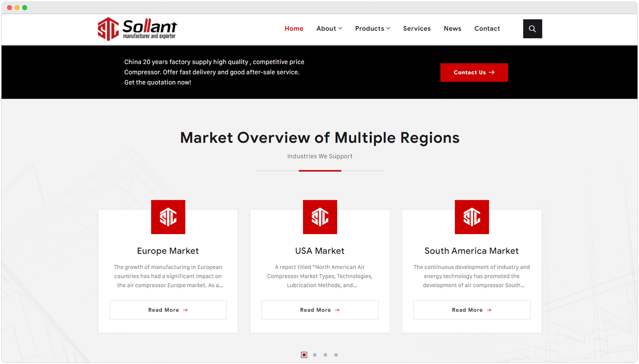Screen dimensions: 639x364
Task: Open the search icon in the header
Action: click(x=532, y=29)
